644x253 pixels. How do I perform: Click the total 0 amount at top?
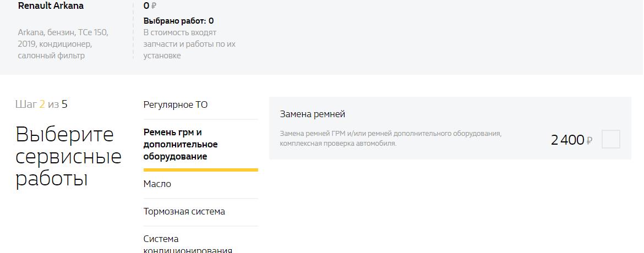[x=146, y=6]
